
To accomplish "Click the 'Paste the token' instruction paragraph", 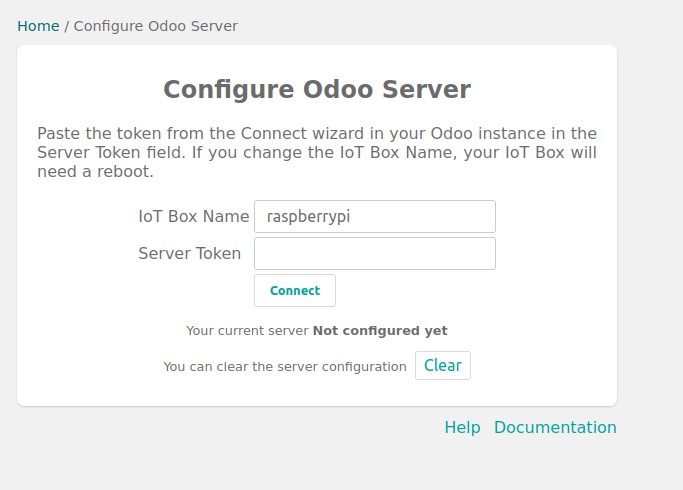I will [x=317, y=152].
